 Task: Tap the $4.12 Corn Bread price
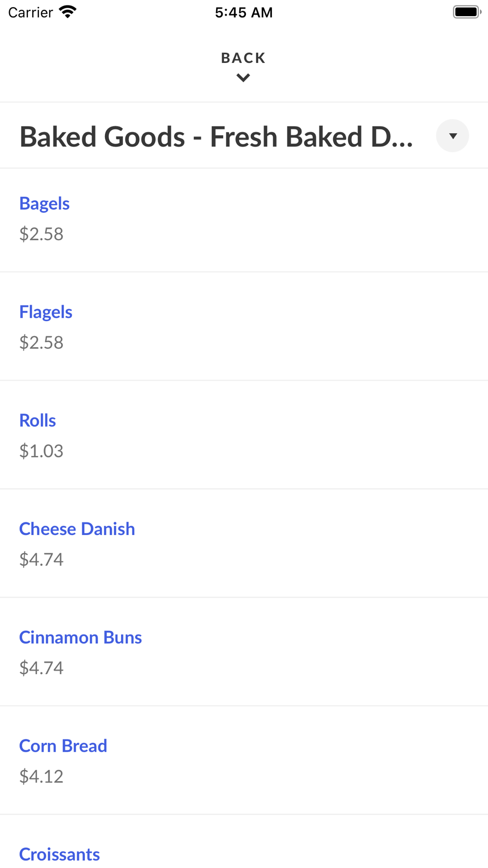[x=41, y=776]
